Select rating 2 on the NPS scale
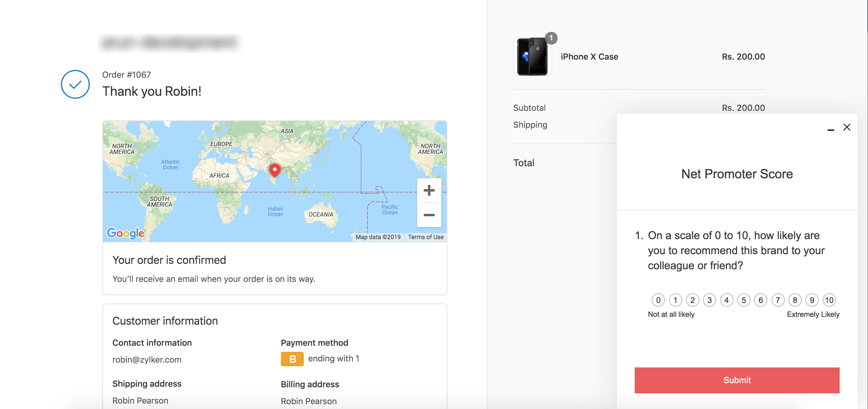The width and height of the screenshot is (868, 409). click(x=693, y=300)
